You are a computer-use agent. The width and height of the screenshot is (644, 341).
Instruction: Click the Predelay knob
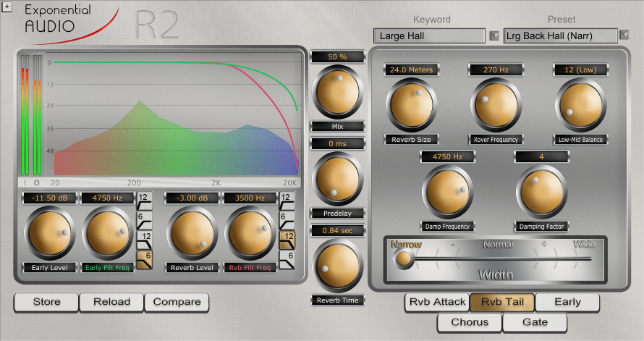tap(338, 179)
